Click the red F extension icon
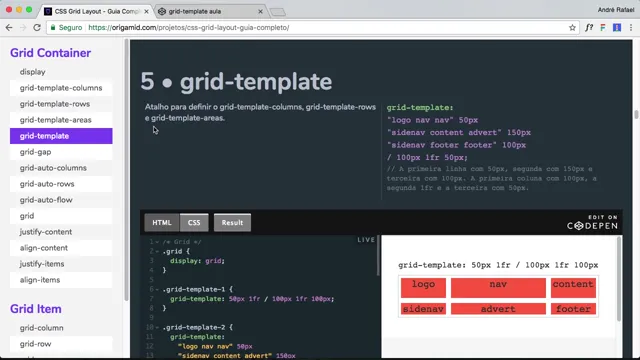Image resolution: width=640 pixels, height=360 pixels. [x=603, y=28]
